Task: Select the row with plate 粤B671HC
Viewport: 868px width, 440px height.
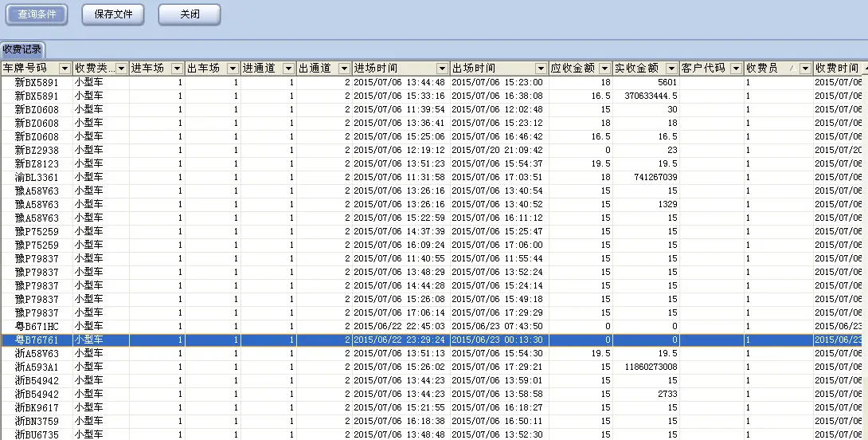Action: (37, 326)
